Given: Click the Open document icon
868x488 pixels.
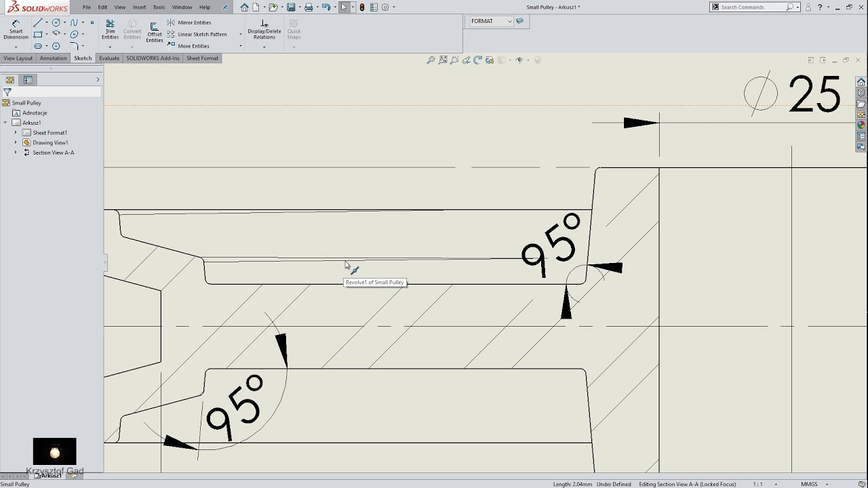Looking at the screenshot, I should point(273,7).
